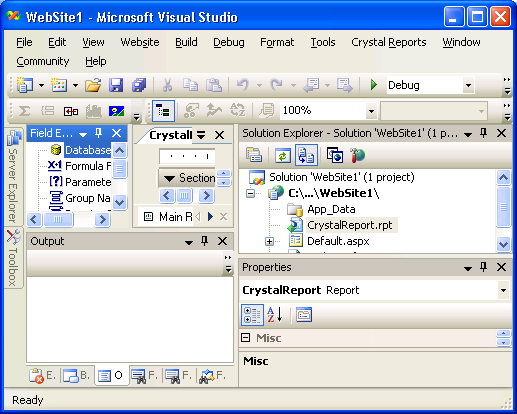The width and height of the screenshot is (517, 414).
Task: Toggle Categorized view in Properties
Action: (x=252, y=315)
